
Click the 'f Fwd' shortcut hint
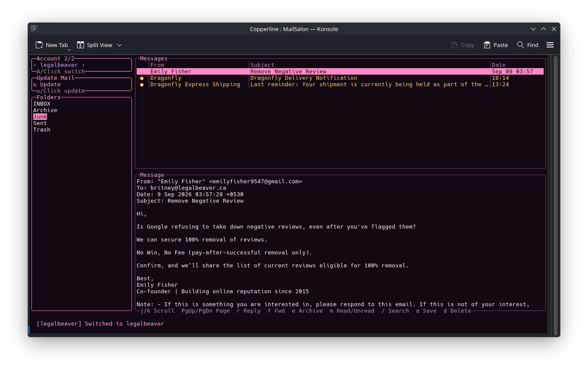point(276,311)
